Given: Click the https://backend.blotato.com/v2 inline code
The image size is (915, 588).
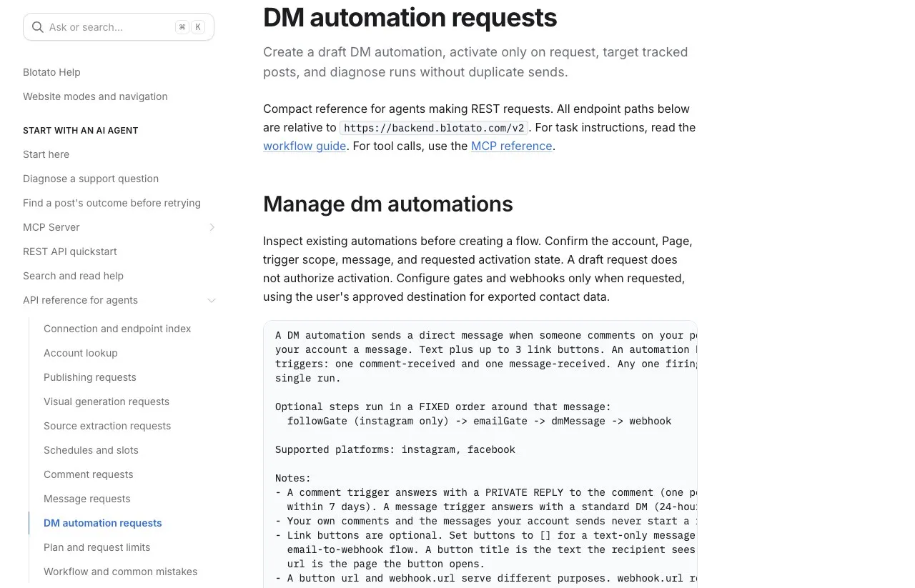Looking at the screenshot, I should click(x=434, y=128).
